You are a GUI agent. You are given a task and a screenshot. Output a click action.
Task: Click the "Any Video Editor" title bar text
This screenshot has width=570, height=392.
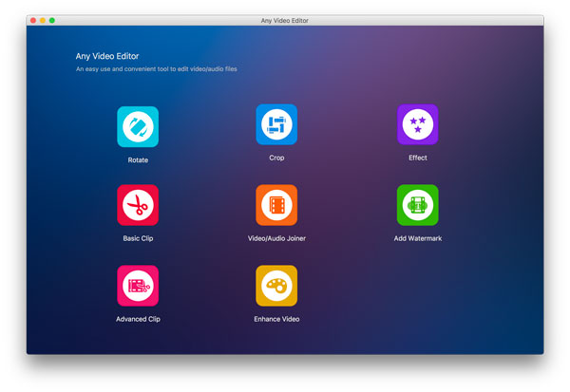click(285, 20)
